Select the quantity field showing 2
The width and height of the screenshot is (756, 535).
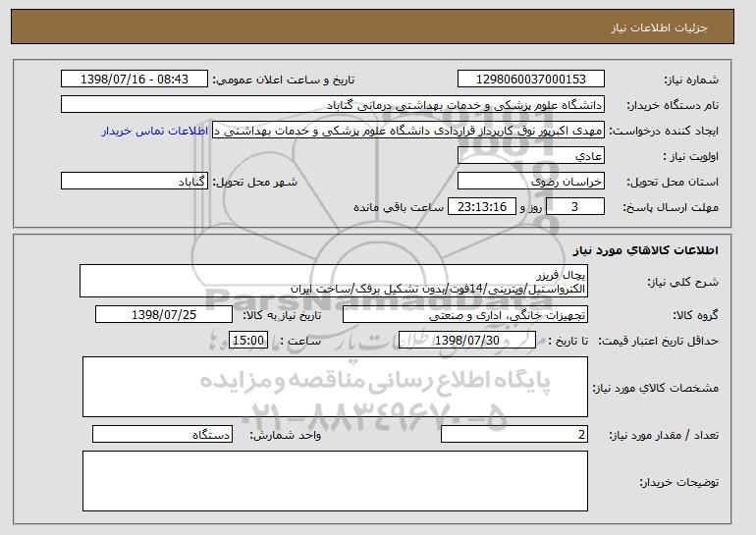(x=514, y=434)
